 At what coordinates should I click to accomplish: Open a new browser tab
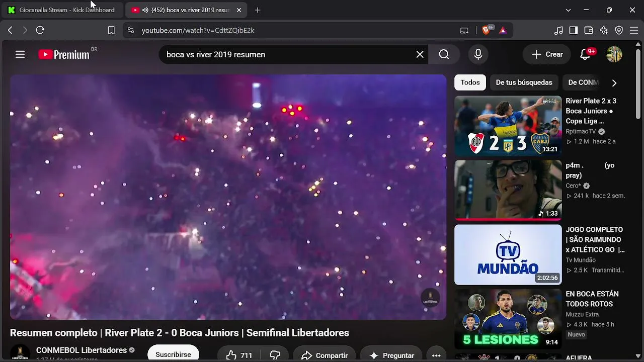258,10
